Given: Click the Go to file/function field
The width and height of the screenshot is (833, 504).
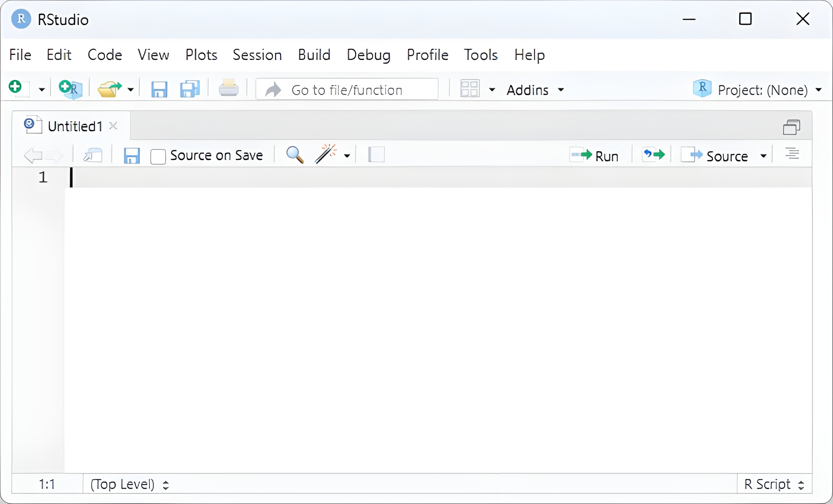Looking at the screenshot, I should [x=347, y=90].
